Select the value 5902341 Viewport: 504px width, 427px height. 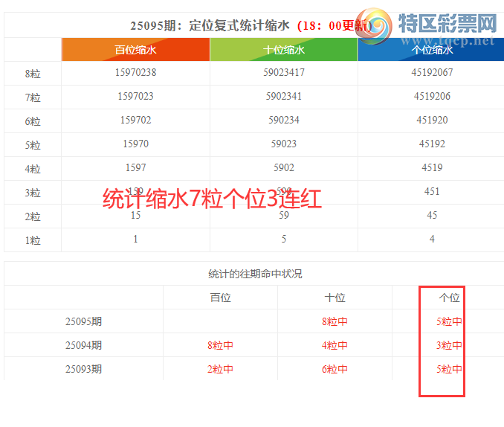tap(284, 96)
